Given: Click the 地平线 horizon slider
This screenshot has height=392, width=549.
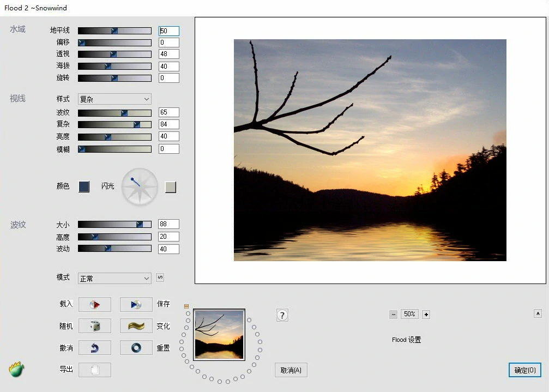Looking at the screenshot, I should [x=114, y=31].
